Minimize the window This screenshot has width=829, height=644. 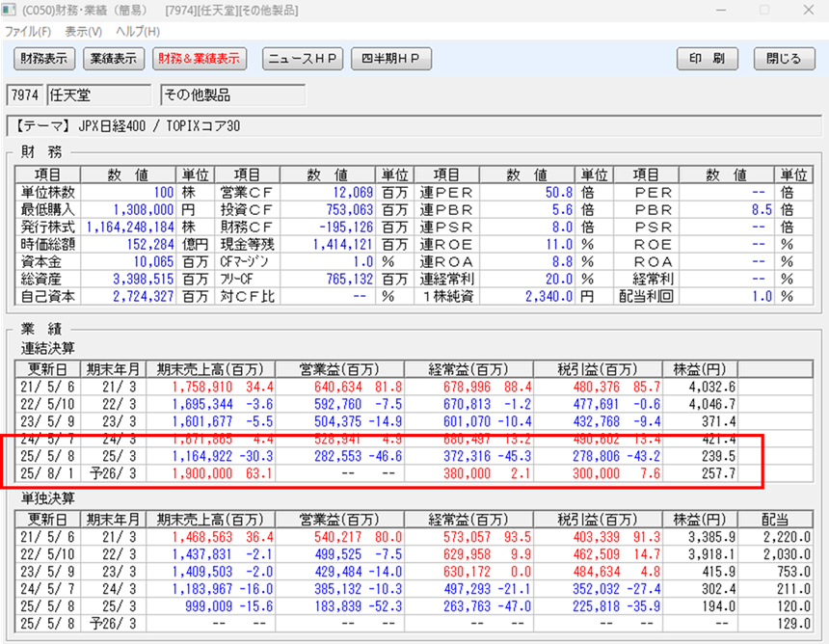[721, 11]
